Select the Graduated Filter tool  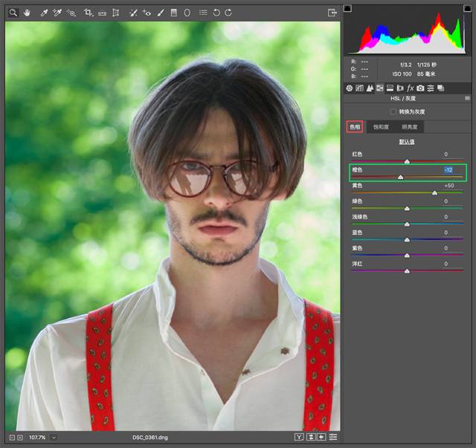(x=173, y=13)
